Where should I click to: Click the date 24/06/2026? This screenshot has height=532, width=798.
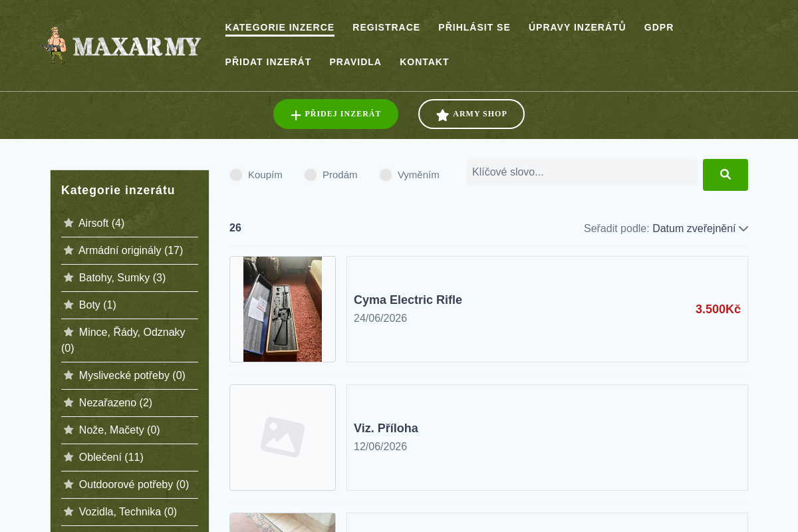[x=380, y=319]
